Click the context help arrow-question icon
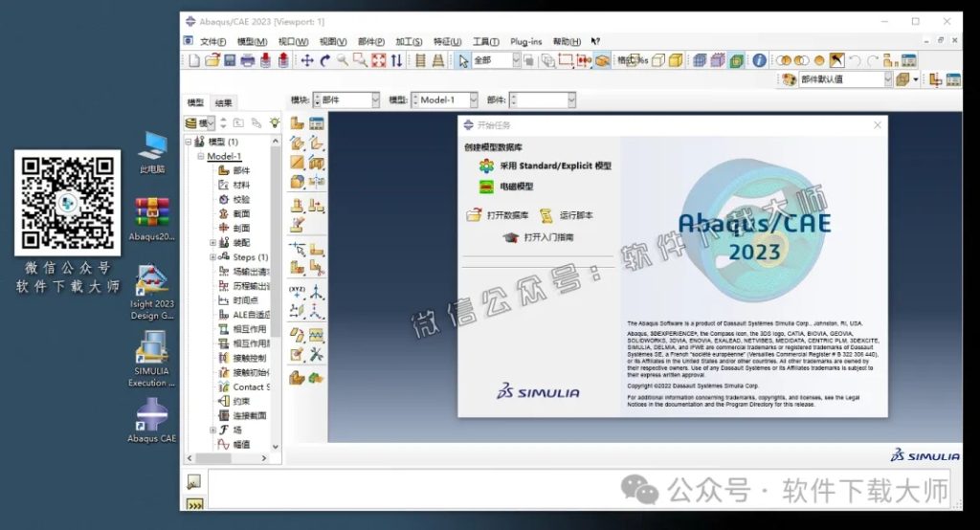 595,41
